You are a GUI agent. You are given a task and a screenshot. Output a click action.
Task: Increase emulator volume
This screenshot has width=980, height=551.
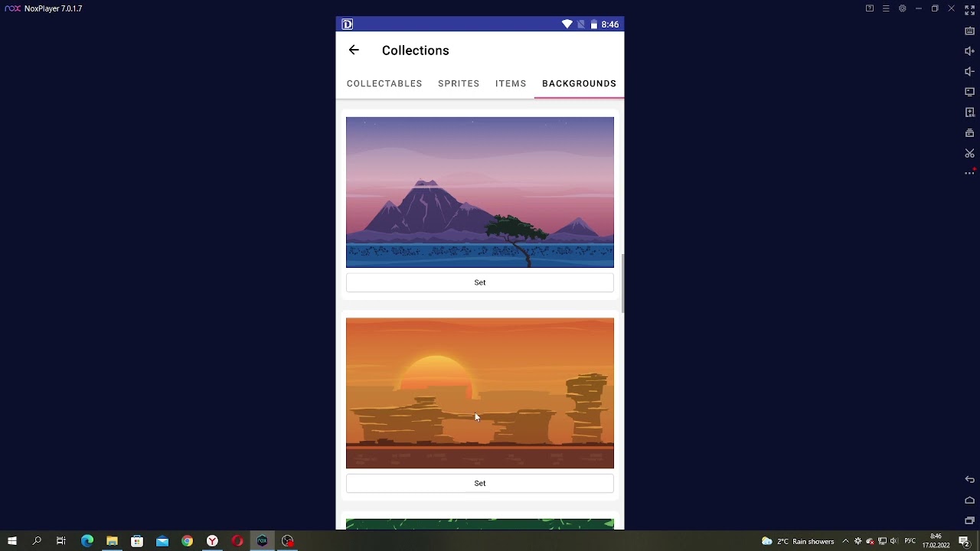(x=969, y=51)
